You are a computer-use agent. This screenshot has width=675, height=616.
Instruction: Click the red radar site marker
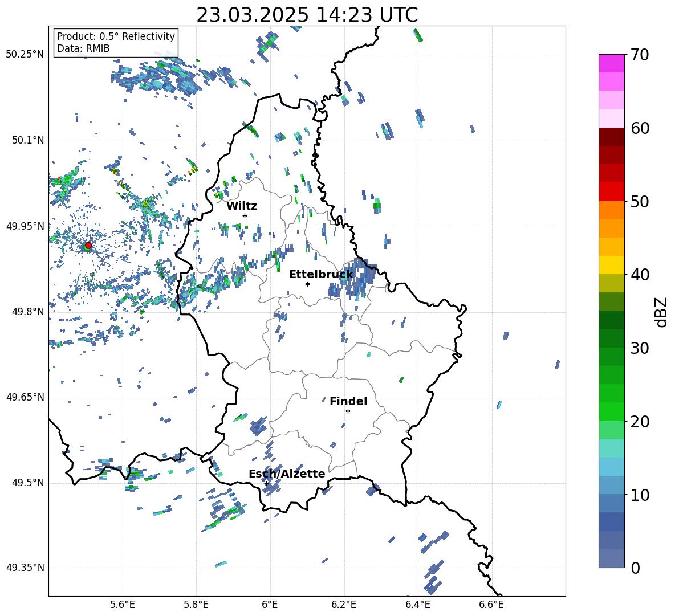pos(88,245)
